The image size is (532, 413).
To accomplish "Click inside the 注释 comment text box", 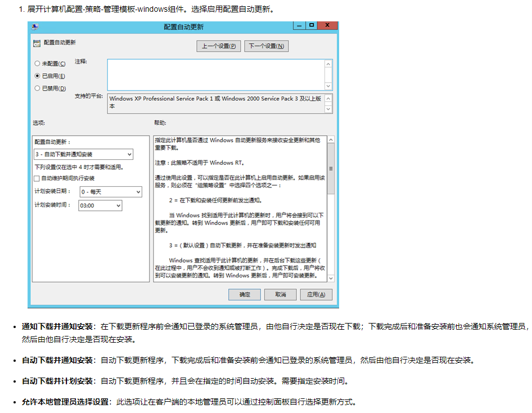I will pyautogui.click(x=216, y=75).
